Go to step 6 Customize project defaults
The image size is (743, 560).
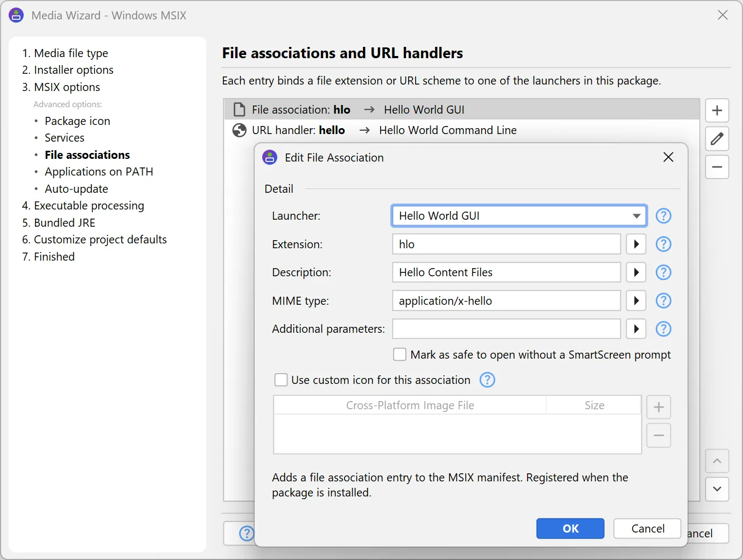pos(94,240)
